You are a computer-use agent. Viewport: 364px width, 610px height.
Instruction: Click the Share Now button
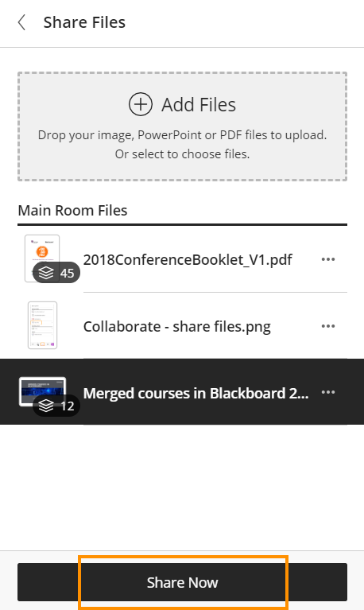182,582
